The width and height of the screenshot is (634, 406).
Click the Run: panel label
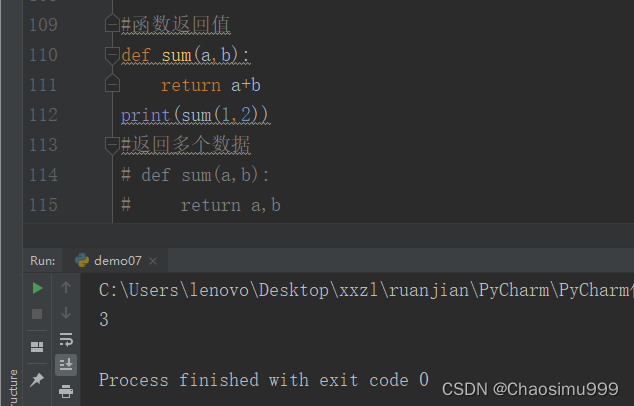coord(43,261)
